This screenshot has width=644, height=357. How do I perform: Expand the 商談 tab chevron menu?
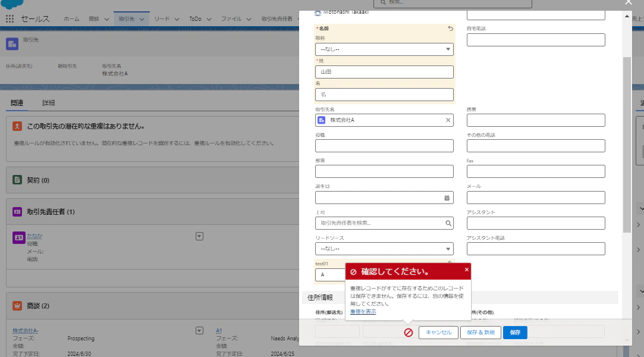pos(107,19)
